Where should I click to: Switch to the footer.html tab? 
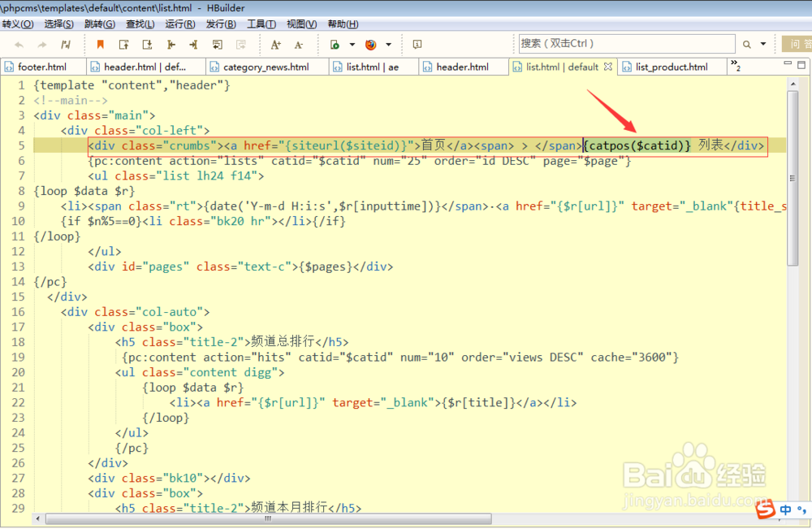click(x=42, y=66)
